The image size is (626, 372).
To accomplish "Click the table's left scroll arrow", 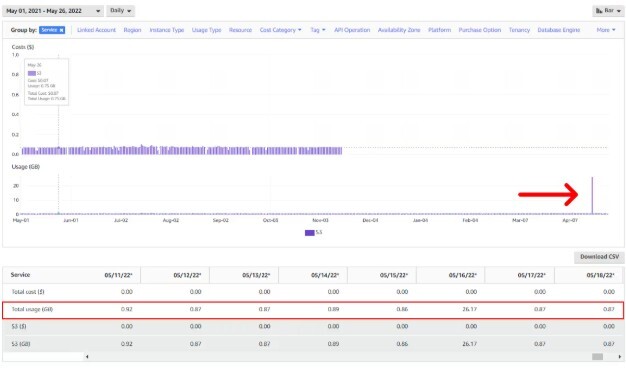I will pos(87,356).
